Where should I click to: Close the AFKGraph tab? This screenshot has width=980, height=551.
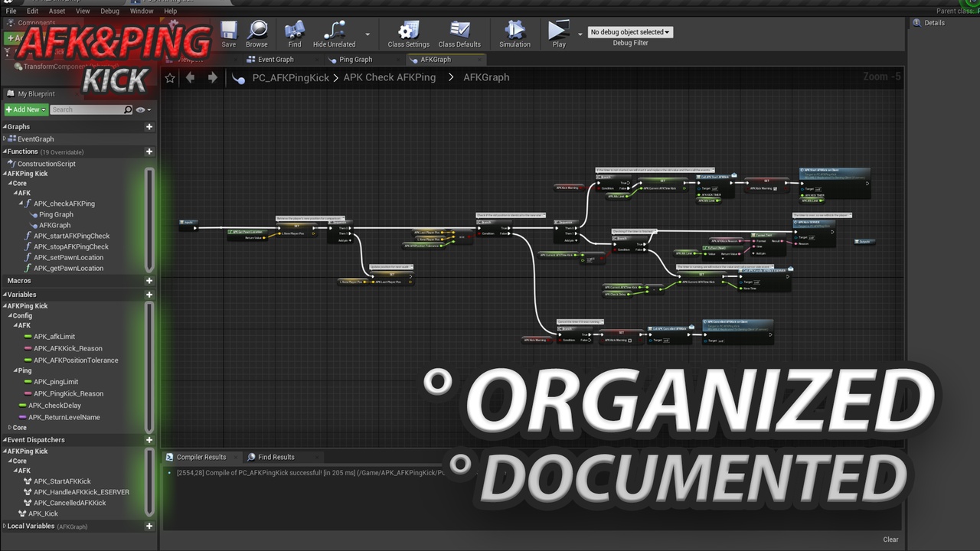pyautogui.click(x=478, y=60)
